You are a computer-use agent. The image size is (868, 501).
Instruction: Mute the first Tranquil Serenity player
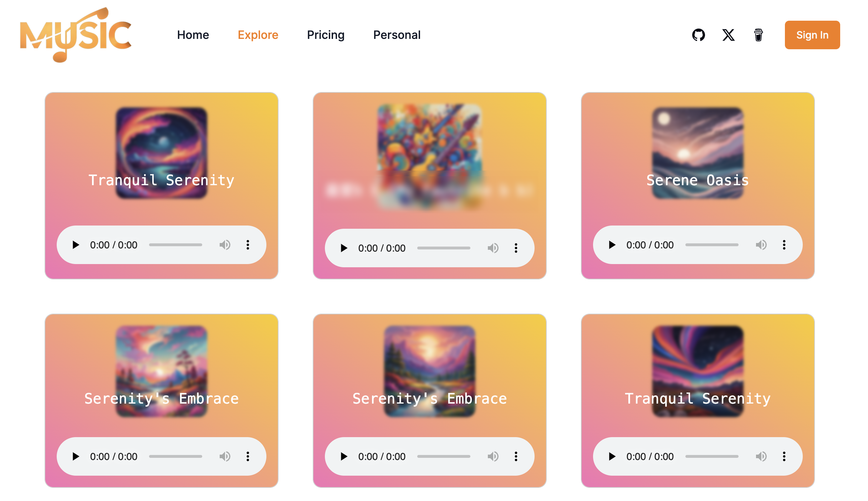(225, 245)
